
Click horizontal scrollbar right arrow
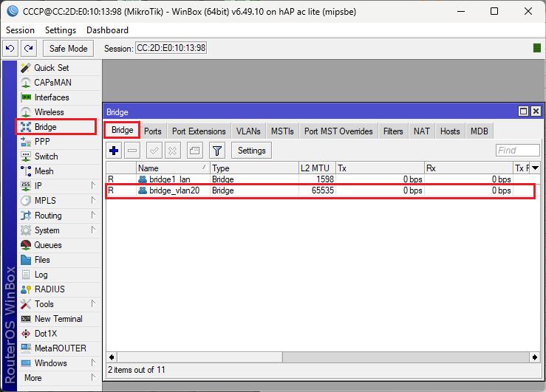coord(535,357)
